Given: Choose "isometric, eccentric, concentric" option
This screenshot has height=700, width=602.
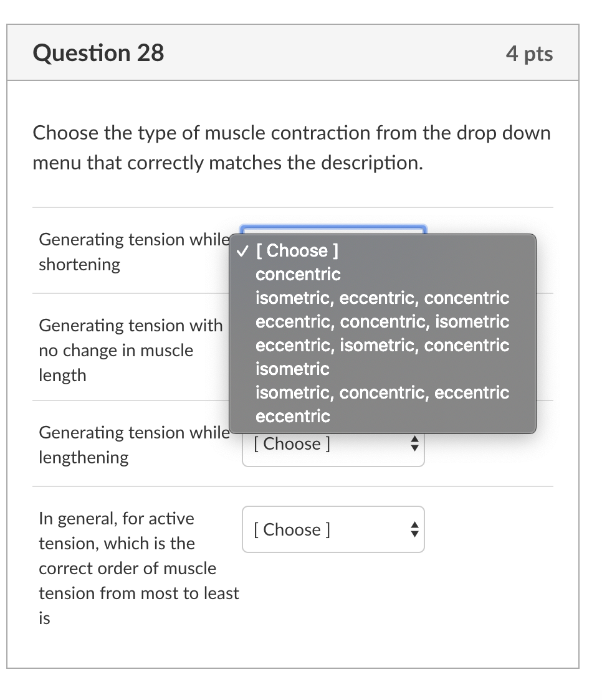Looking at the screenshot, I should point(382,298).
